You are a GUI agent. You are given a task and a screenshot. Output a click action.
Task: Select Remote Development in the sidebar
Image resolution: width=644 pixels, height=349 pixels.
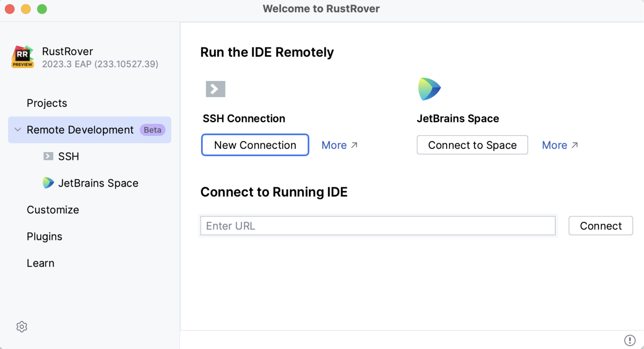click(80, 130)
